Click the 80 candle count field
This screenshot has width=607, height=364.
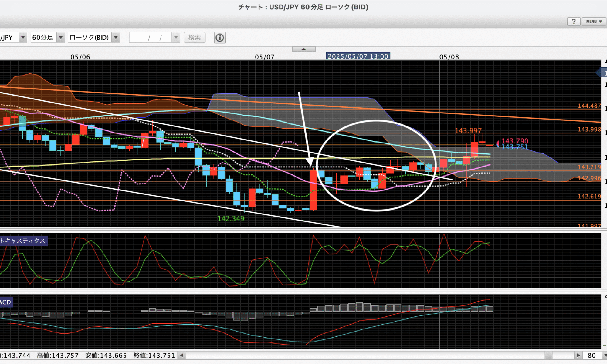pos(592,356)
